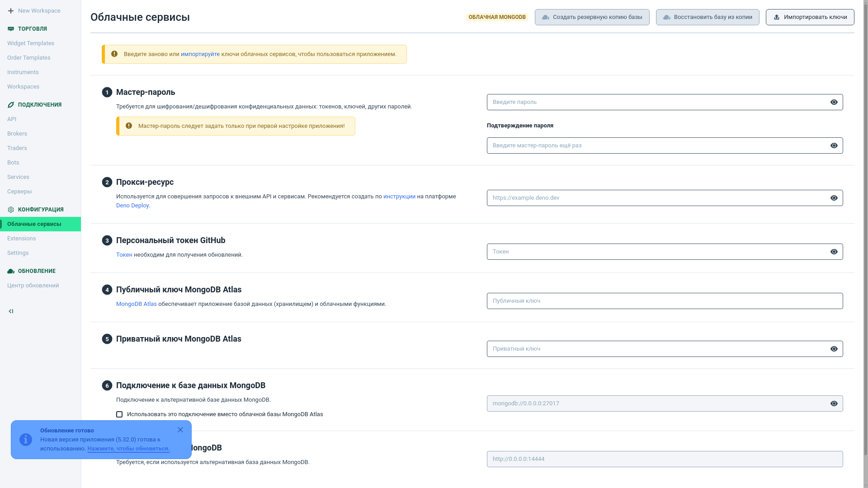
Task: Open Traders page
Action: 40,148
